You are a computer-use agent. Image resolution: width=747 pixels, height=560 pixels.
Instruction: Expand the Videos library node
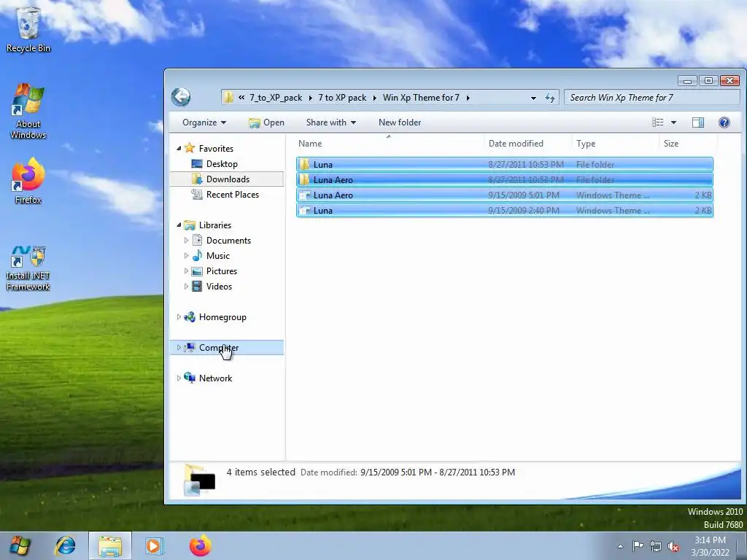(x=186, y=286)
